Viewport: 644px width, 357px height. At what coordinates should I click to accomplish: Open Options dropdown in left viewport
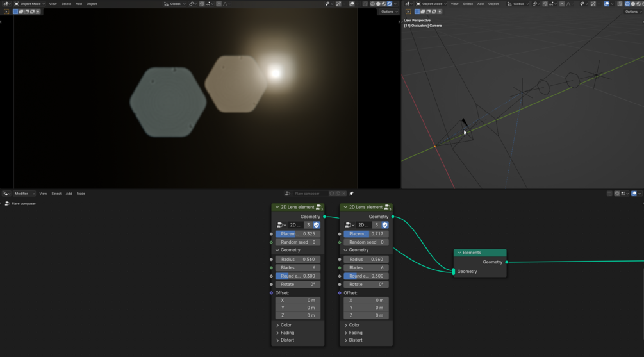388,12
